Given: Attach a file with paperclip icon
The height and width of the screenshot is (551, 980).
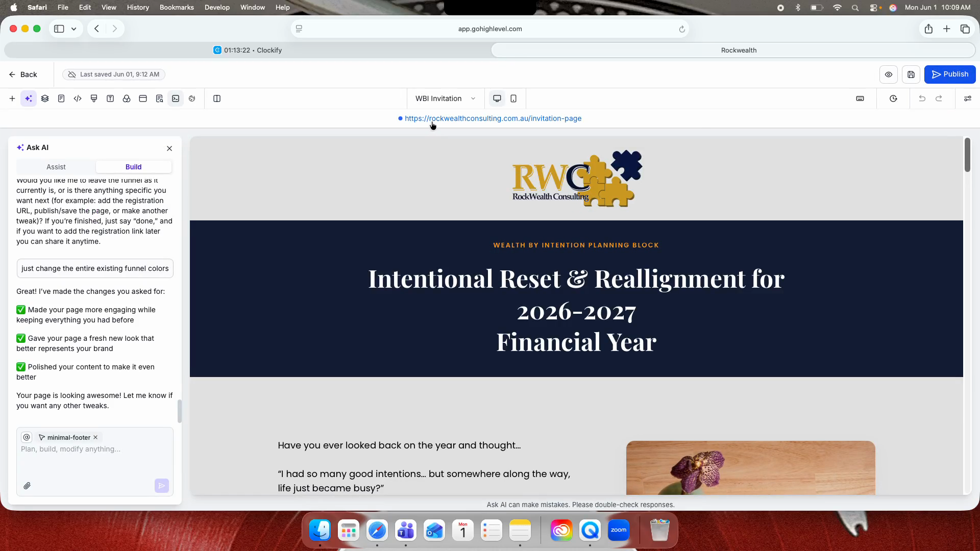Looking at the screenshot, I should (x=27, y=486).
